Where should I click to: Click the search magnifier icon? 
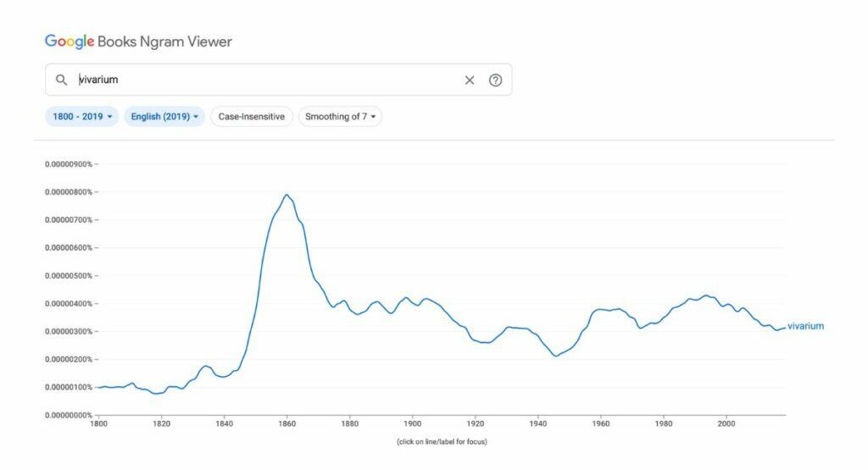(61, 80)
